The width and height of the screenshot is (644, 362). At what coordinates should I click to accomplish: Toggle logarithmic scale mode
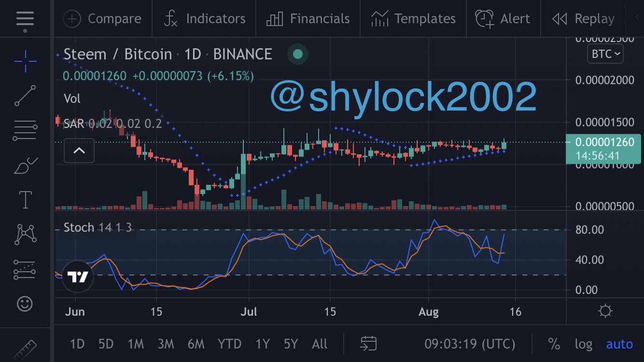coord(584,344)
